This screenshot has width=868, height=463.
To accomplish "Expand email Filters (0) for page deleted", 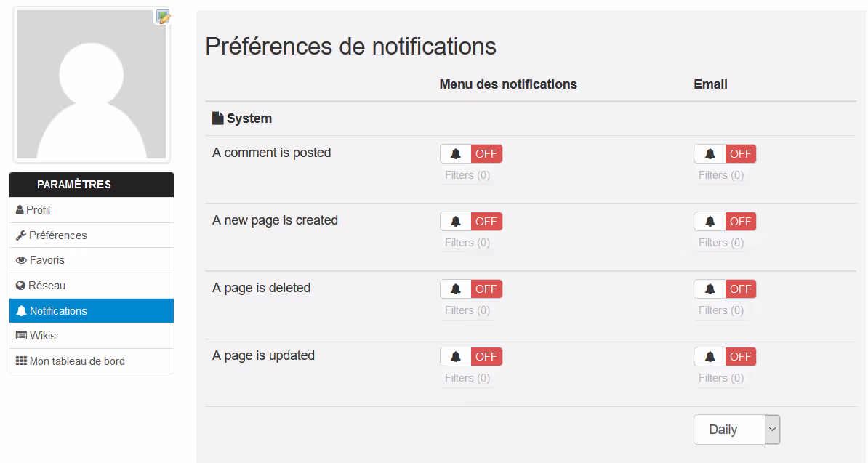I will [721, 310].
